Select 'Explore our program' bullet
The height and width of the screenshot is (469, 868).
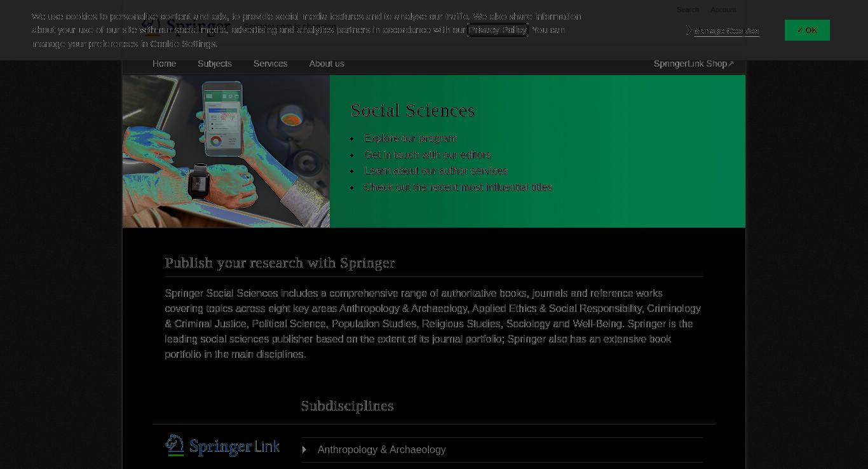tap(410, 139)
